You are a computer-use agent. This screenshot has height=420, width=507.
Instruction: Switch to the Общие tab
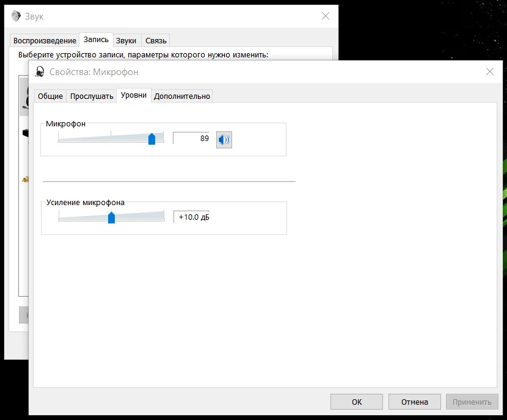click(51, 96)
